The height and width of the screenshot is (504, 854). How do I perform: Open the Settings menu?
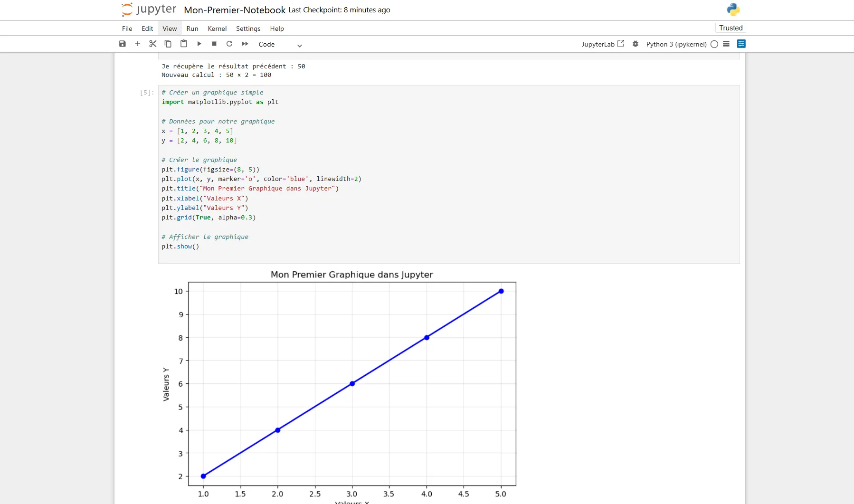[x=248, y=29]
